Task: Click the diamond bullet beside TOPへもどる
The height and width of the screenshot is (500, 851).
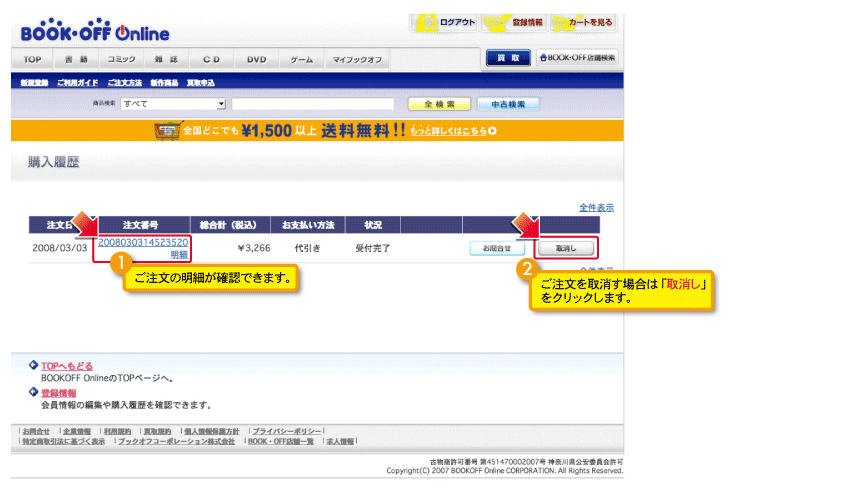Action: pos(33,365)
